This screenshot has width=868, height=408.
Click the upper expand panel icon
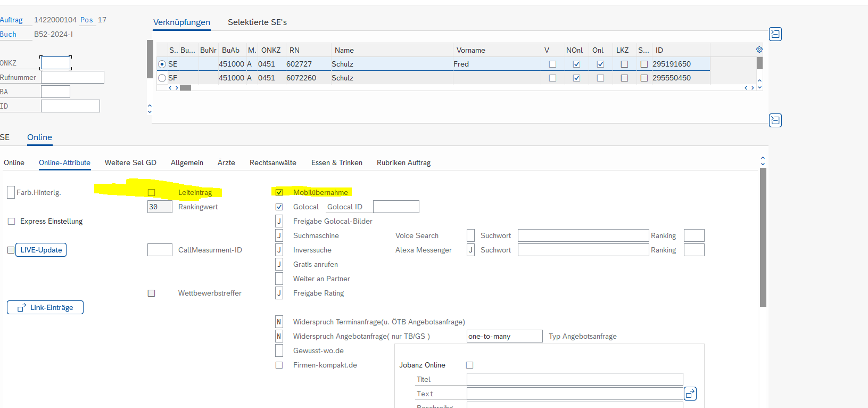tap(775, 34)
